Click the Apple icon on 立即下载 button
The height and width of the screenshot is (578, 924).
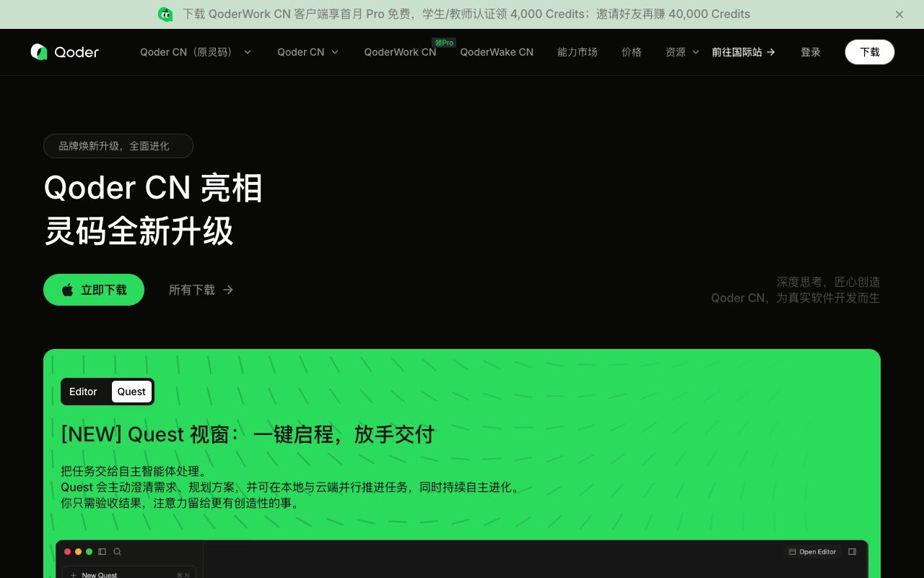pos(68,290)
